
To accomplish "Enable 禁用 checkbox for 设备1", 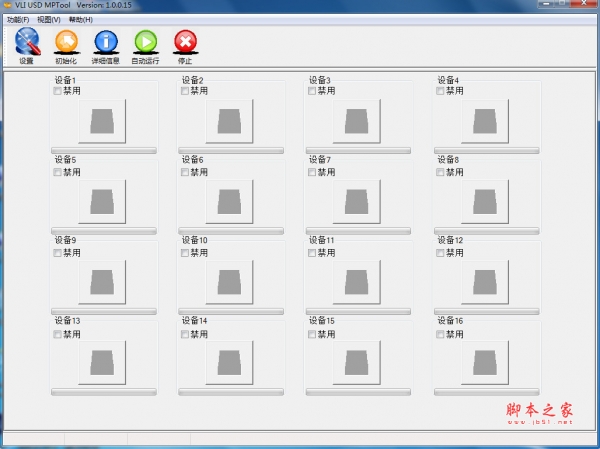I will [57, 91].
